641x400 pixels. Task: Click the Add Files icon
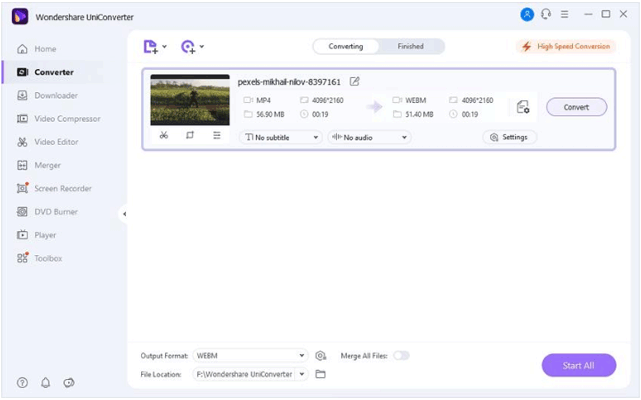[150, 47]
